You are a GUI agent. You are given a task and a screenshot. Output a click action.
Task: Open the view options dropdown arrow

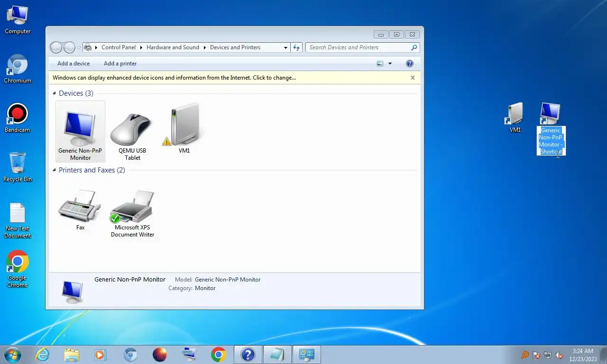[x=390, y=64]
